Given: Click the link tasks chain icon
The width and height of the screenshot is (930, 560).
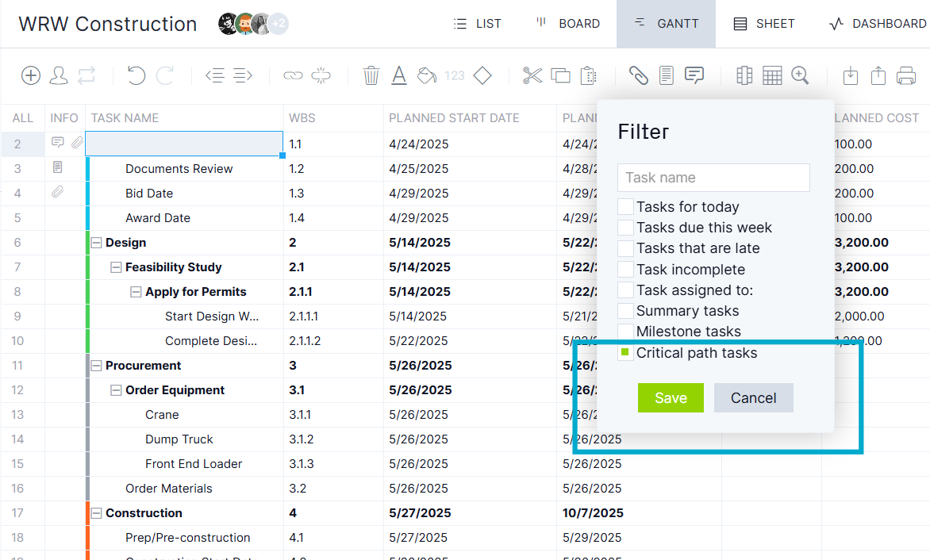Looking at the screenshot, I should point(292,75).
